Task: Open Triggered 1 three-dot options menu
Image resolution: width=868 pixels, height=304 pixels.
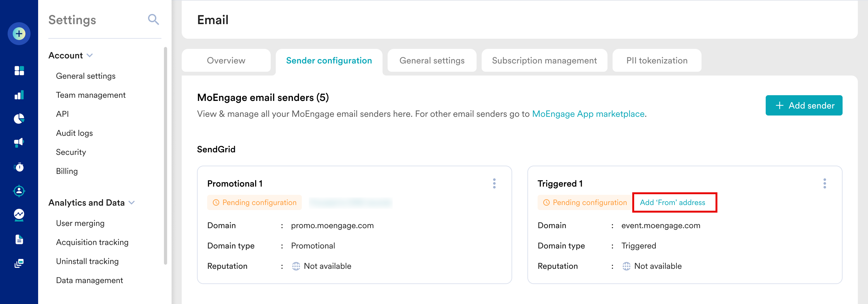Action: [824, 183]
